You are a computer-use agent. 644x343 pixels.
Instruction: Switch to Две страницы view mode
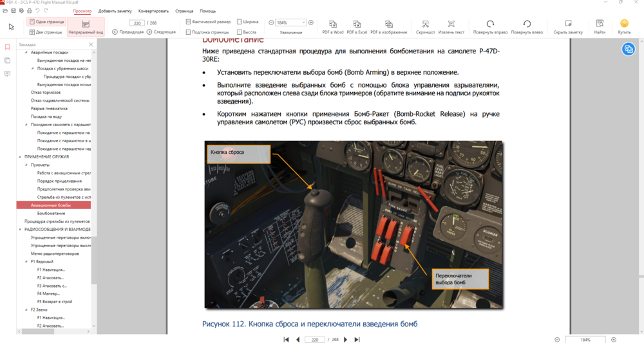coord(46,32)
